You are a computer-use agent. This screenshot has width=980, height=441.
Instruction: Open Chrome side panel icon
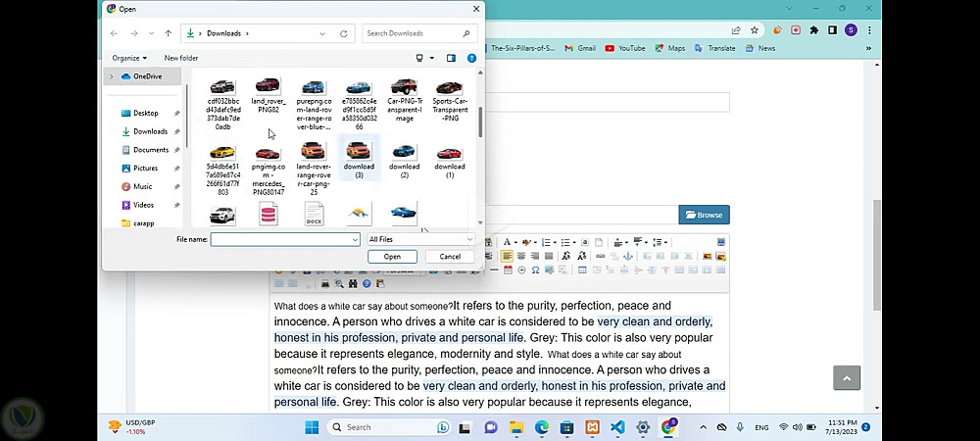[832, 30]
